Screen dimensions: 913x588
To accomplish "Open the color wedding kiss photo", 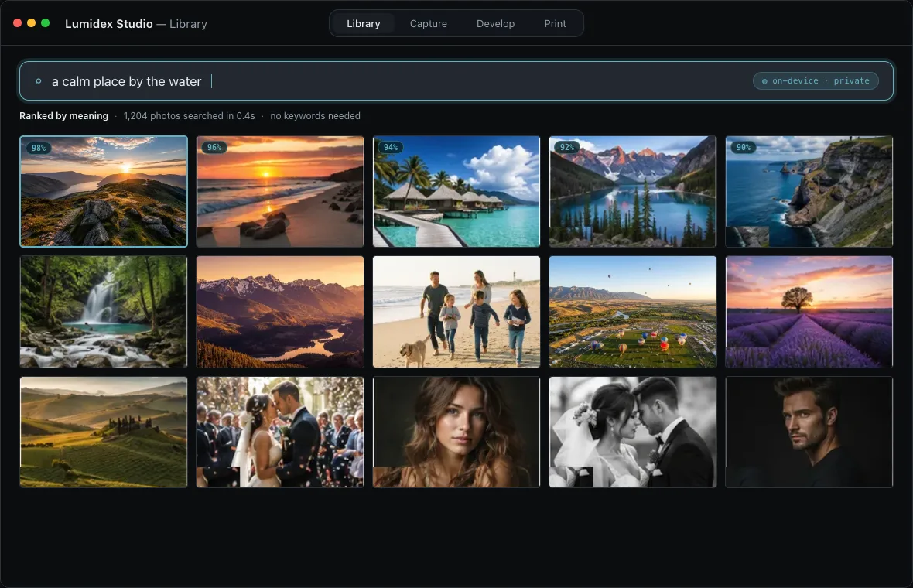I will pyautogui.click(x=280, y=432).
